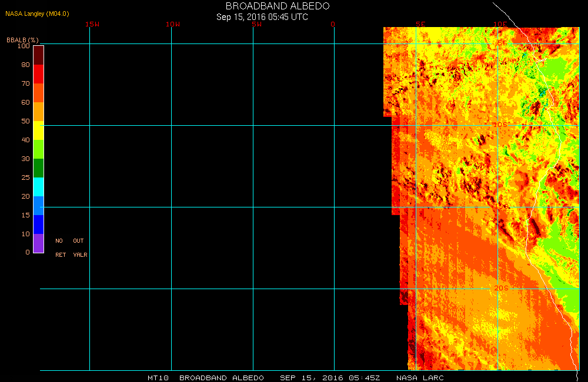
Task: Click the NASA LARC footer text
Action: tap(420, 378)
